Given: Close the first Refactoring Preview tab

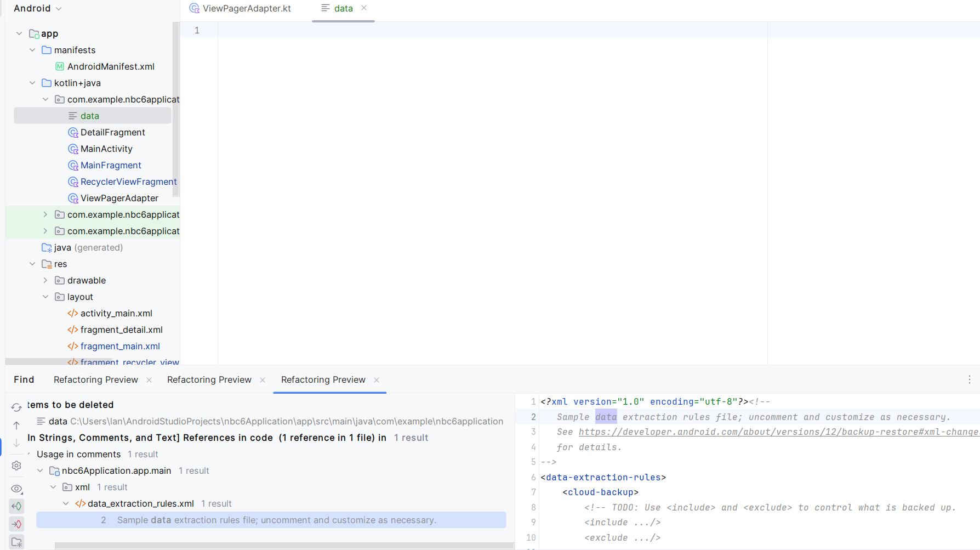Looking at the screenshot, I should coord(149,380).
